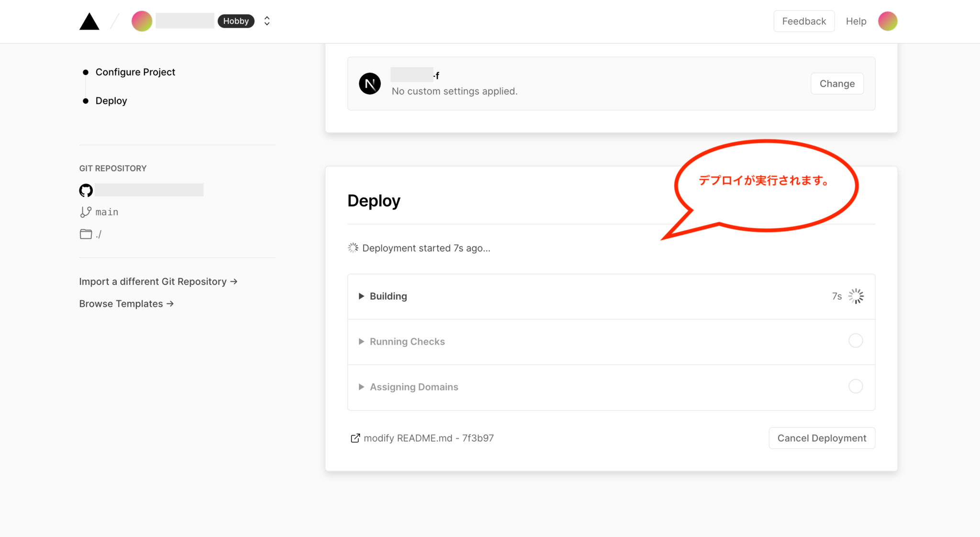Click the Vercel triangle logo
Screen dimensions: 980x537
89,22
